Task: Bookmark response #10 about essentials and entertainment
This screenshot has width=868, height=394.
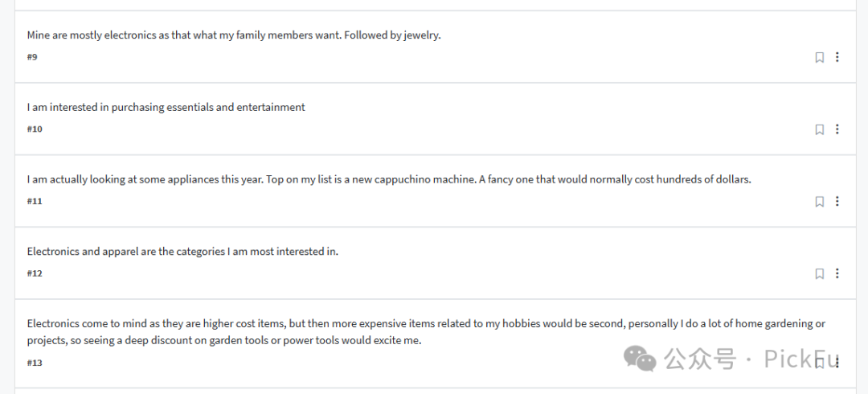Action: point(819,129)
